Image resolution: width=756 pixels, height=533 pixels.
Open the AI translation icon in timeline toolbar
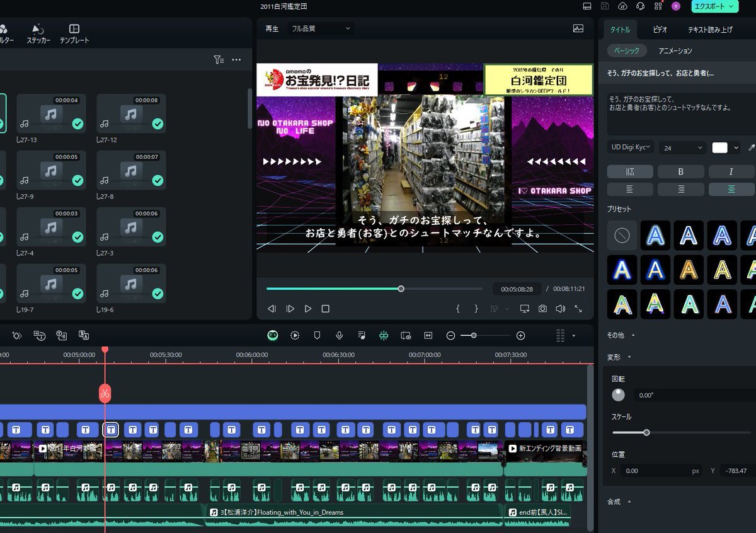point(83,335)
